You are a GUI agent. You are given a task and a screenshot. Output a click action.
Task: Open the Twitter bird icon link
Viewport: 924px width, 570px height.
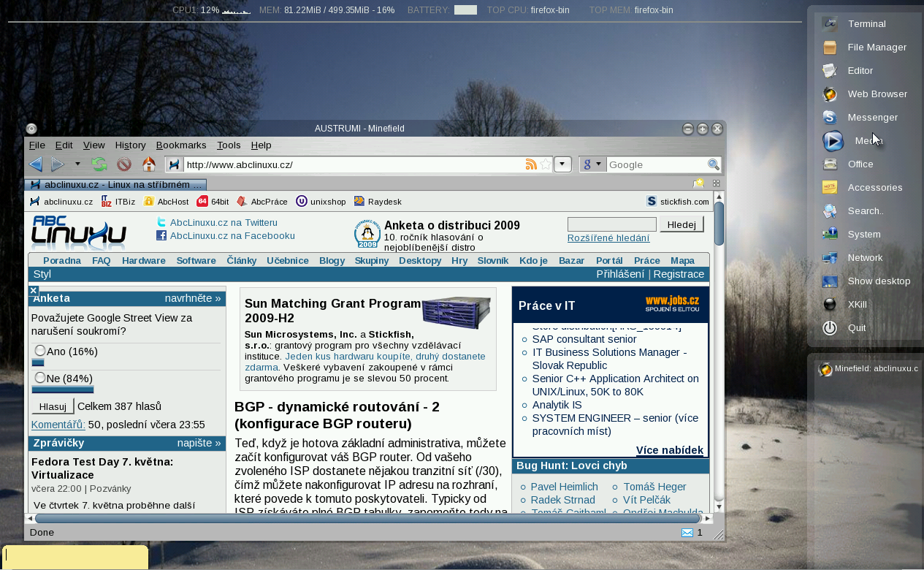point(161,222)
